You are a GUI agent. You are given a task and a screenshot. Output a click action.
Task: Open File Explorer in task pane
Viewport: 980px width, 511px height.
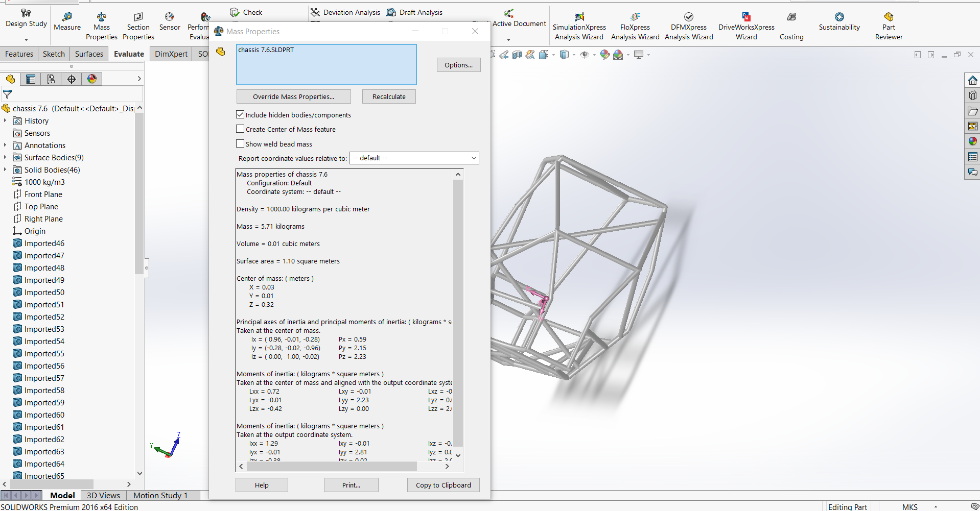click(972, 111)
